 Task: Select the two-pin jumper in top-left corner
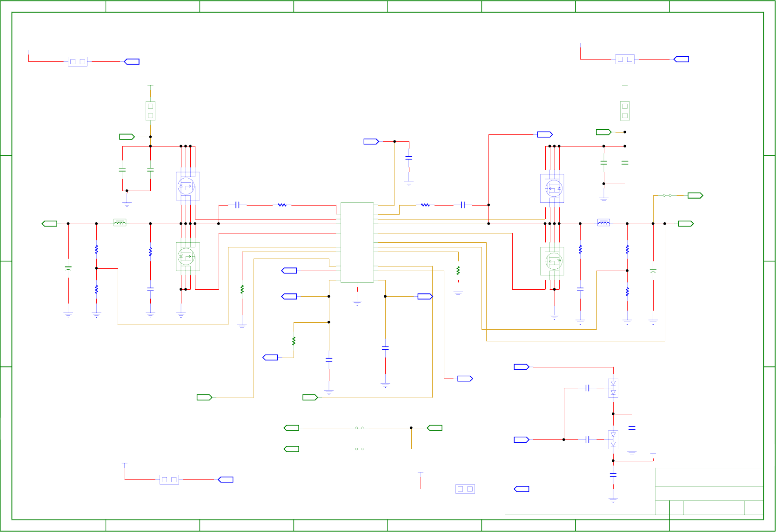78,61
